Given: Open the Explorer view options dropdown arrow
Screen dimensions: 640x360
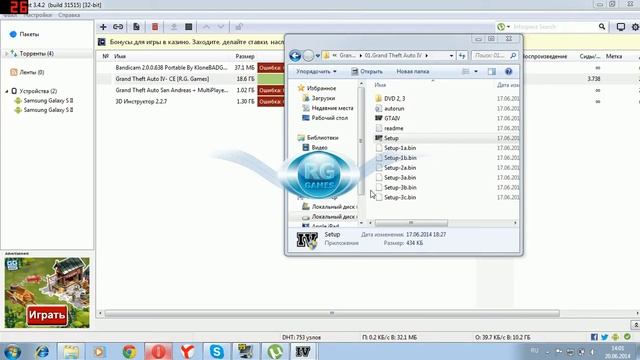Looking at the screenshot, I should tap(476, 71).
